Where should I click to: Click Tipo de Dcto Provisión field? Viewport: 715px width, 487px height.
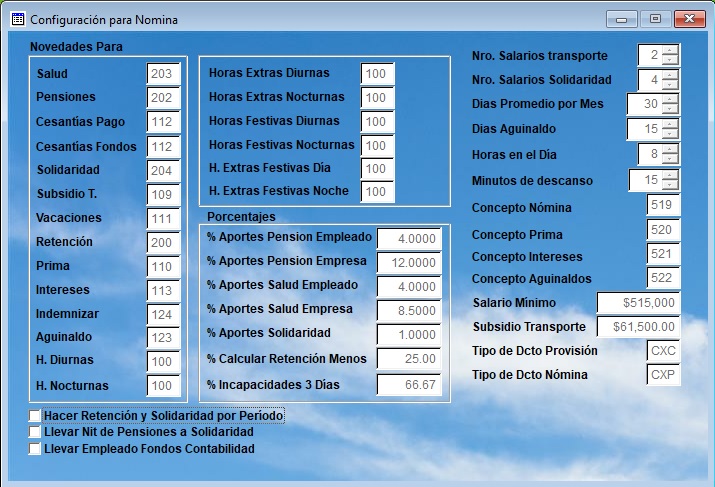pyautogui.click(x=663, y=351)
